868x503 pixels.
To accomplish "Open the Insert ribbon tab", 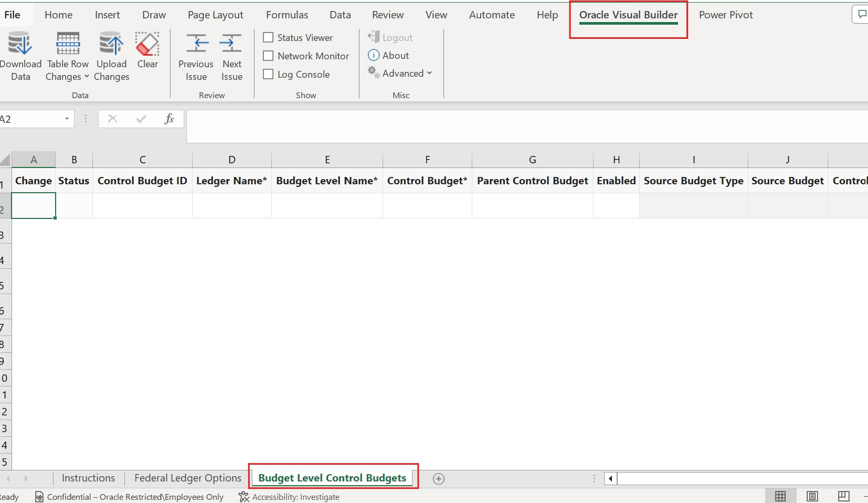I will [x=108, y=15].
